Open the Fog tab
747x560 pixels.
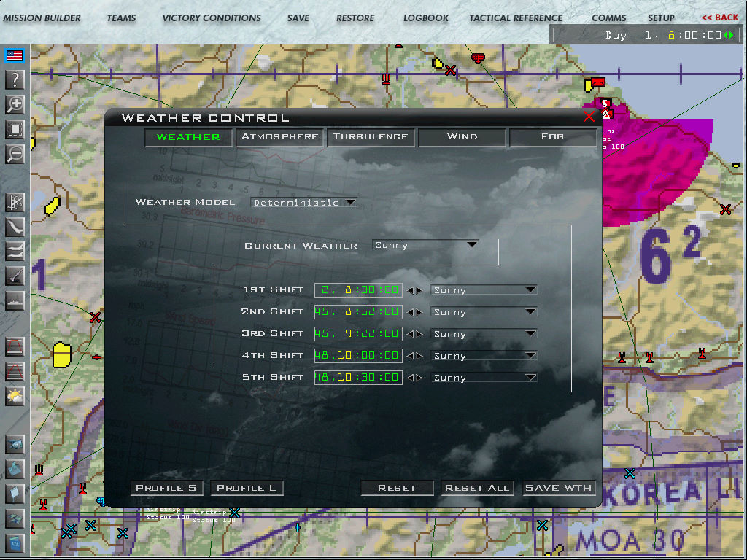click(553, 136)
